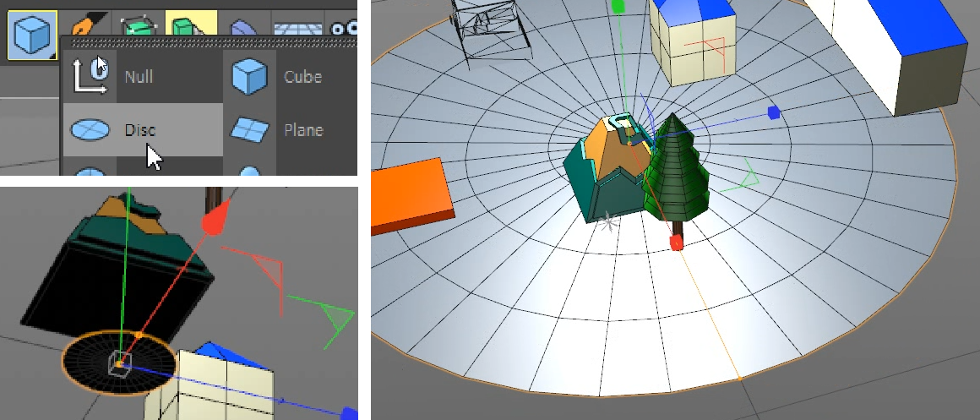Click the green Y-axis cube handle in the large viewport
The image size is (980, 420).
tap(618, 7)
